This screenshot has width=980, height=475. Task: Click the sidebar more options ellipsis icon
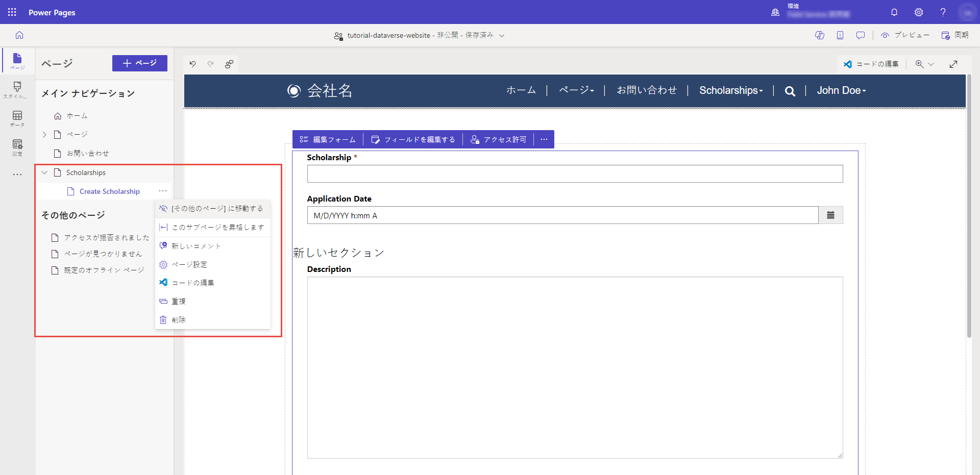pos(17,174)
